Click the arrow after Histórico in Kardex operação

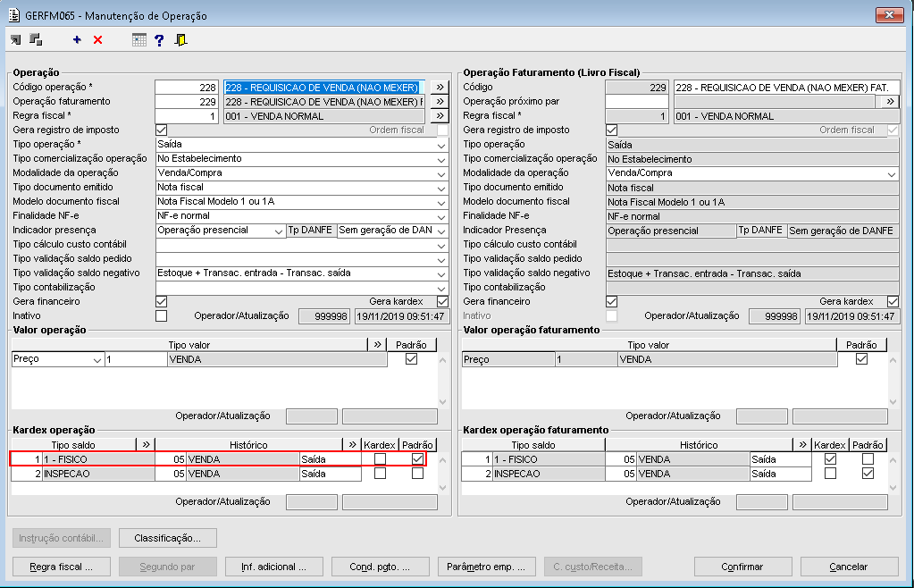(x=352, y=445)
